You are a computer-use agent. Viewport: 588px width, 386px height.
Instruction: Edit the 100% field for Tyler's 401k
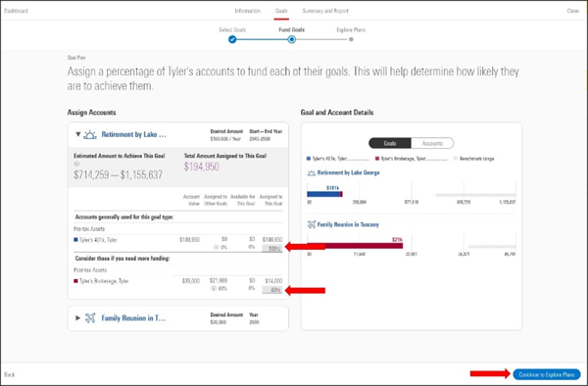click(272, 249)
